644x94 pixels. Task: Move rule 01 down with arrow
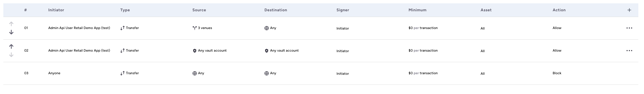click(11, 32)
